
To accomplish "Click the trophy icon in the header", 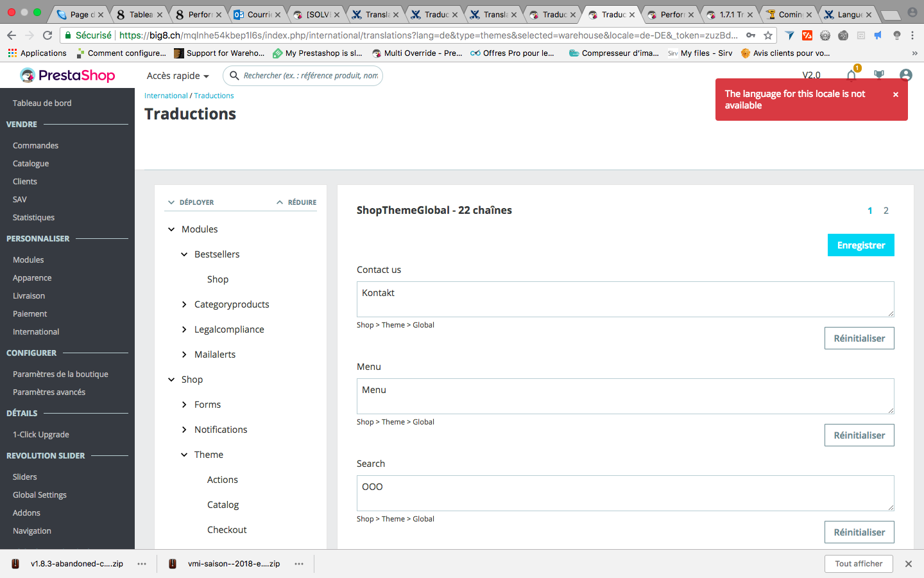I will tap(879, 74).
